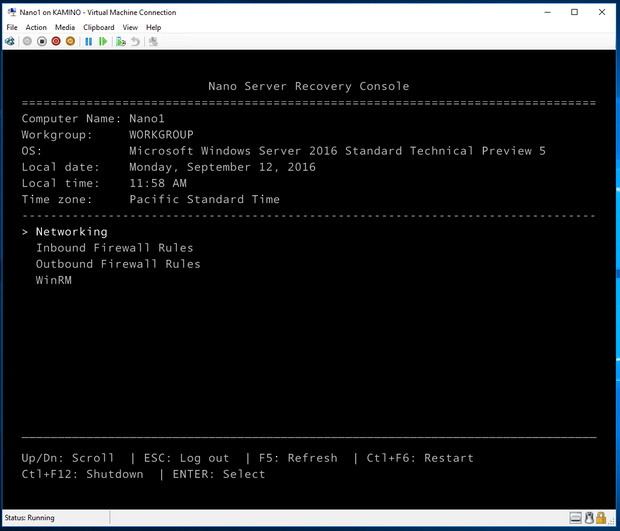Click the WORKGROUP value
Screen dimensions: 620x531
coord(161,135)
